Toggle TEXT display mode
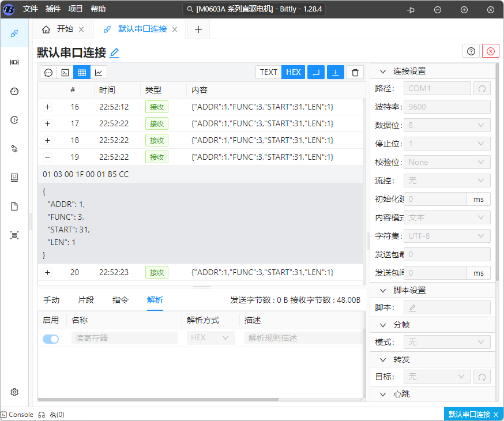 pos(269,72)
